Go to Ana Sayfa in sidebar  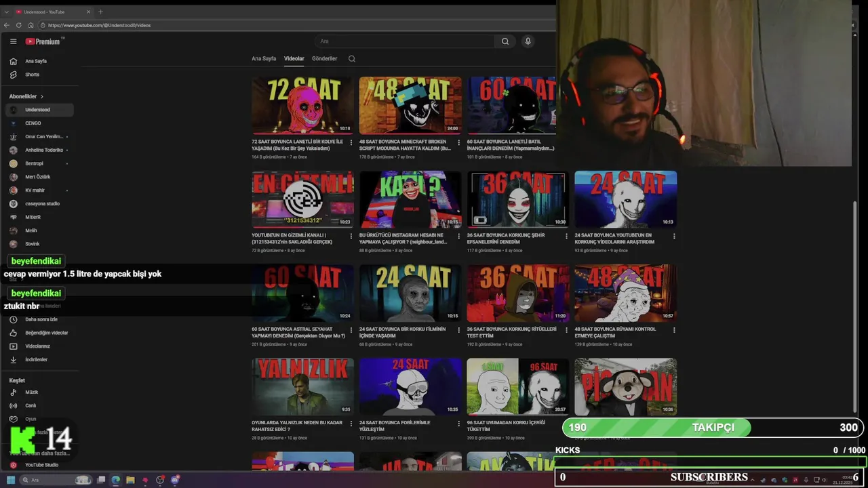(x=41, y=61)
